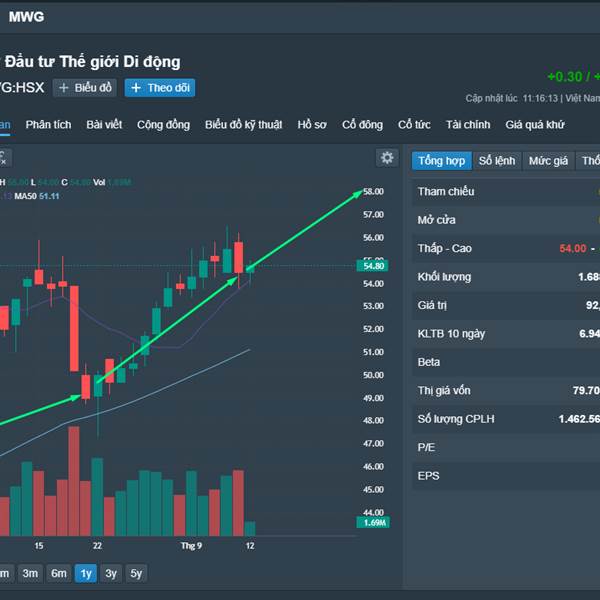The height and width of the screenshot is (600, 600).
Task: Open Giá quá khứ tab
Action: point(535,125)
